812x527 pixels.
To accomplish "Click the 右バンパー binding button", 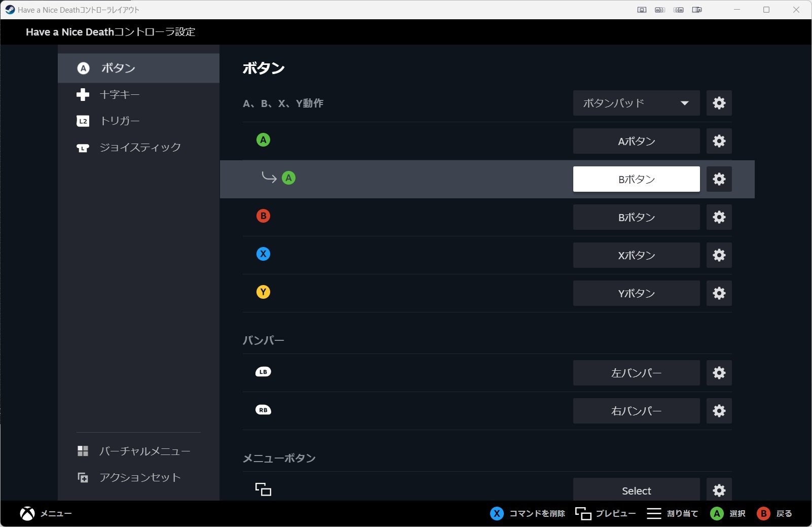I will coord(636,411).
